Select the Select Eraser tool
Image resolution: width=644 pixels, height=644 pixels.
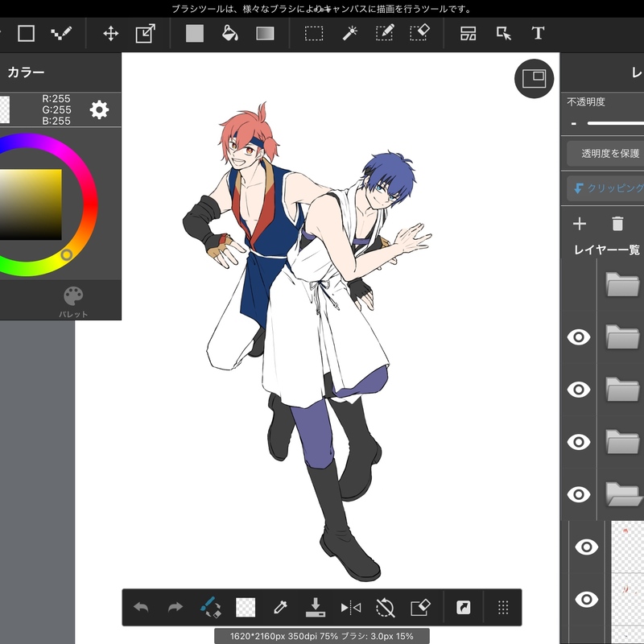point(419,33)
